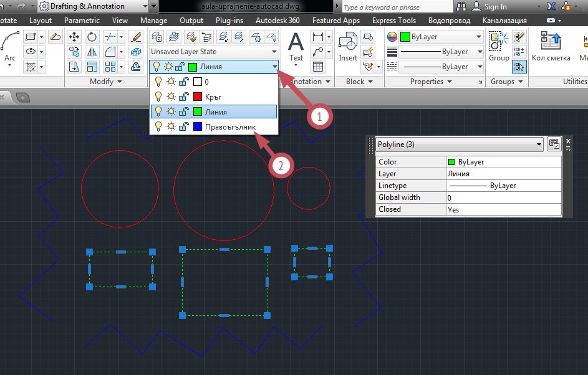Switch to the Manage tab

154,21
